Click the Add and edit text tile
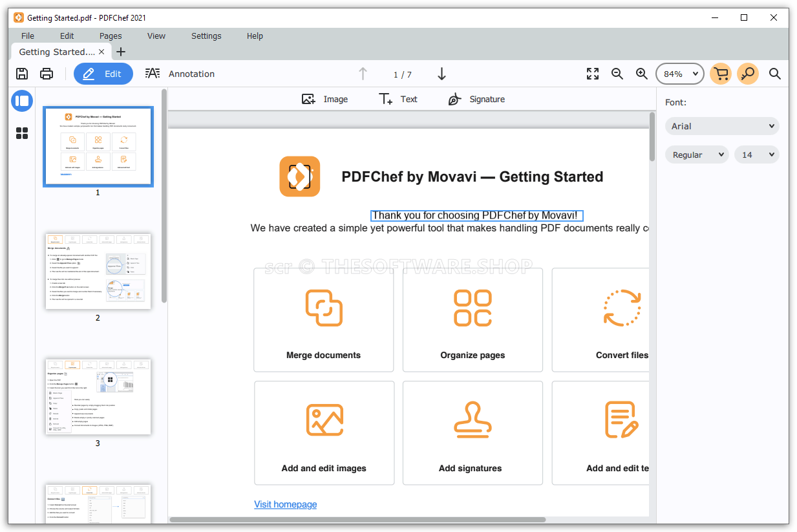797x532 pixels. coord(600,433)
